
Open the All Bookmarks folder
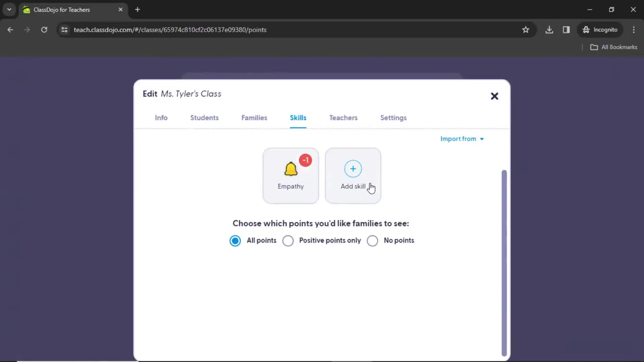coord(614,47)
